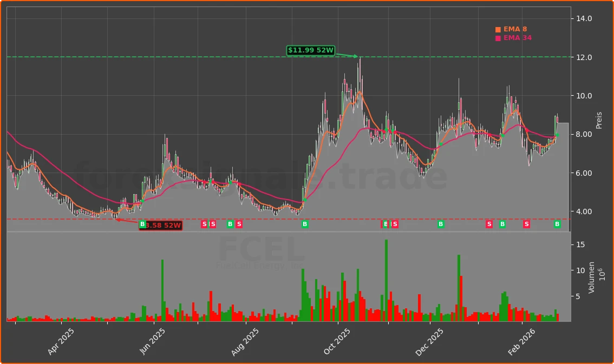Image resolution: width=614 pixels, height=364 pixels.
Task: Click the leftmost green B buy marker
Action: coord(142,224)
